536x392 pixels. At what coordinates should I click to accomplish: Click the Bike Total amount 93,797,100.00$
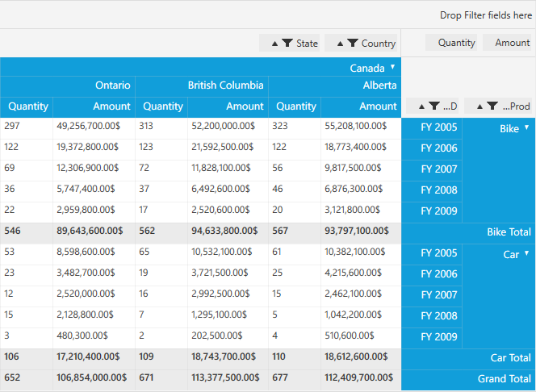[x=361, y=231]
